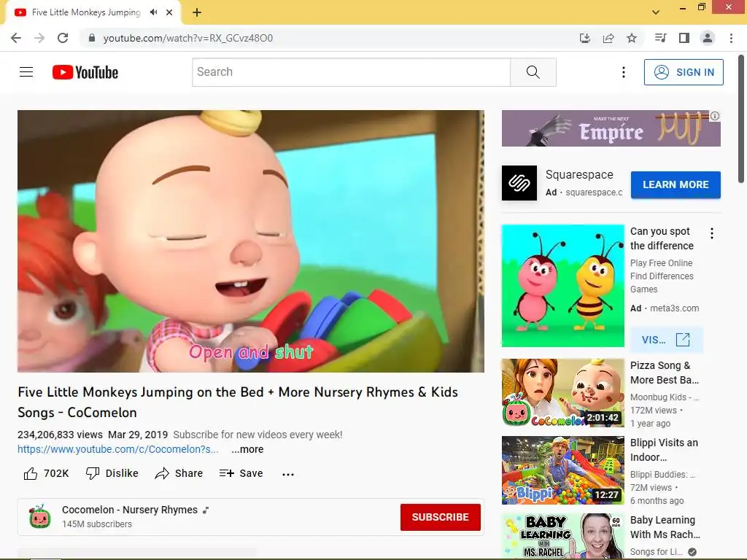Open YouTube settings three-dot menu beside Sign In
The width and height of the screenshot is (747, 560).
pos(623,72)
